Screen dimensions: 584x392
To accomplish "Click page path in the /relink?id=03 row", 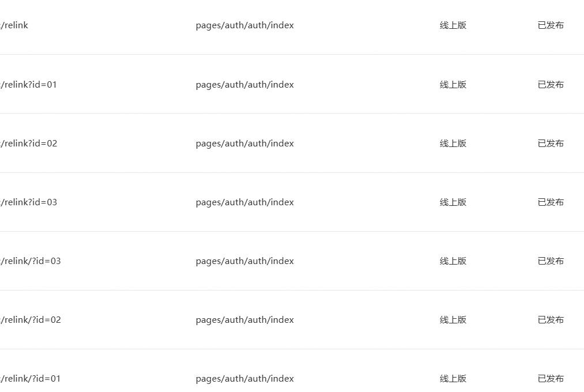I will (x=244, y=202).
